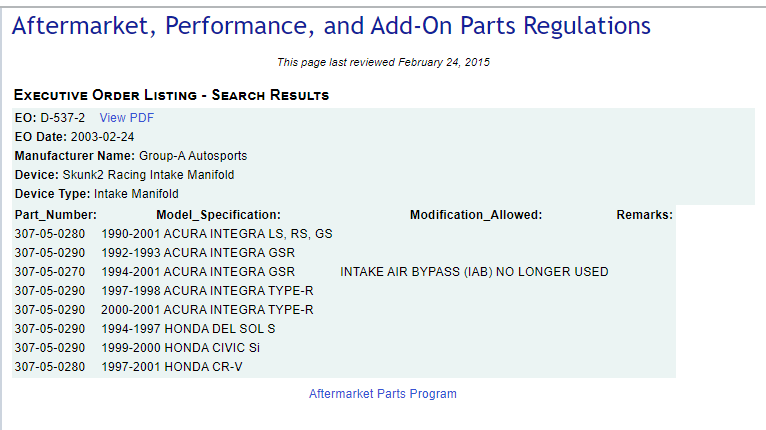766x430 pixels.
Task: Click the Device Type label
Action: (52, 194)
